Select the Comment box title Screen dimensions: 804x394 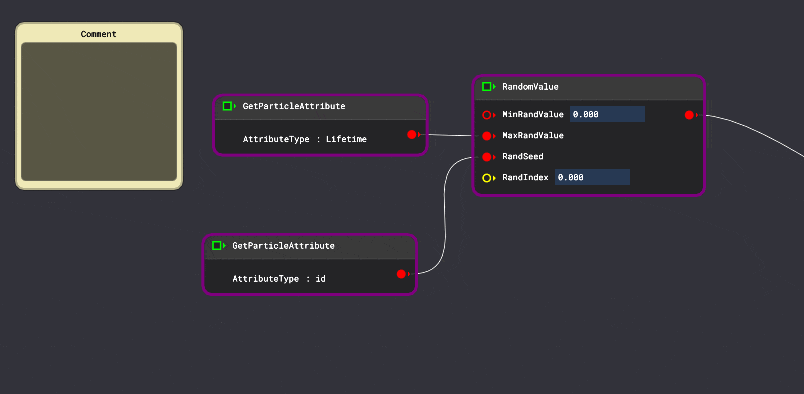pos(98,34)
